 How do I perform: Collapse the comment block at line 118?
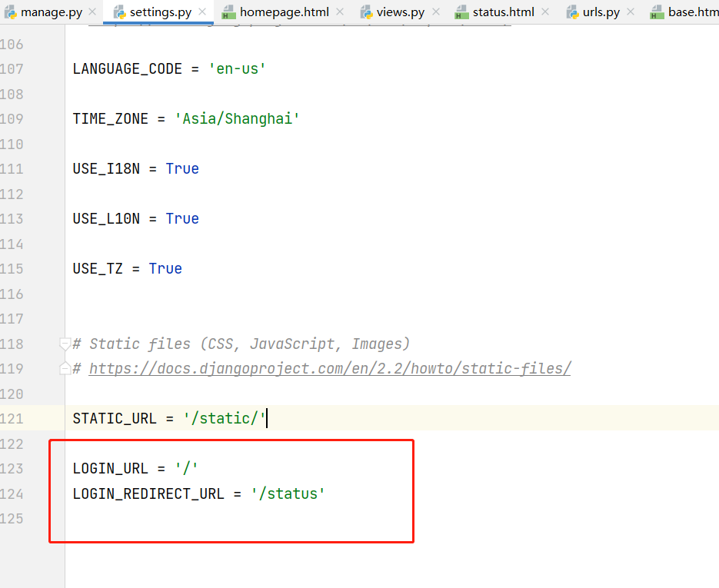coord(65,344)
